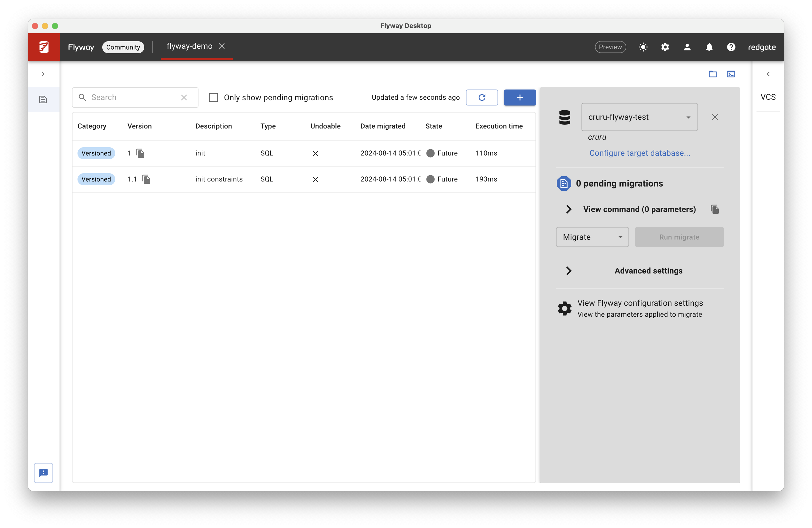The width and height of the screenshot is (812, 528).
Task: Copy the migrate command icon
Action: (714, 209)
